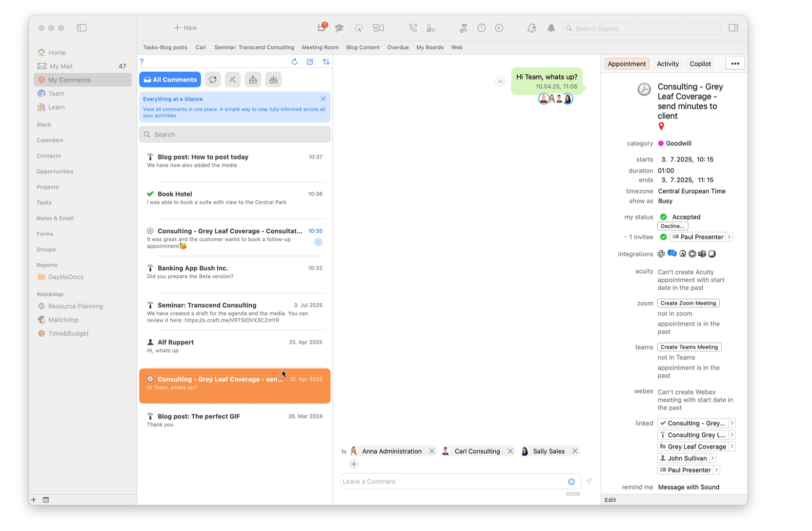This screenshot has width=812, height=531.
Task: Click the Slack integration icon
Action: point(661,254)
